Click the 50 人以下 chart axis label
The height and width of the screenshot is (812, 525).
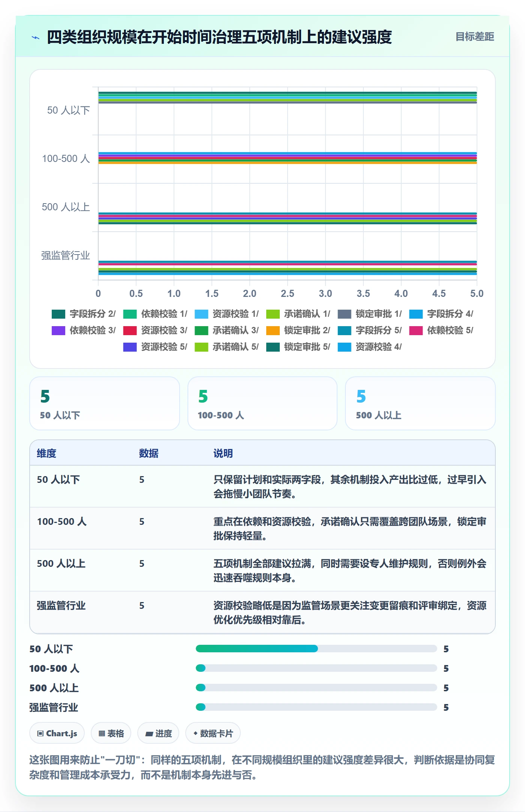point(69,110)
